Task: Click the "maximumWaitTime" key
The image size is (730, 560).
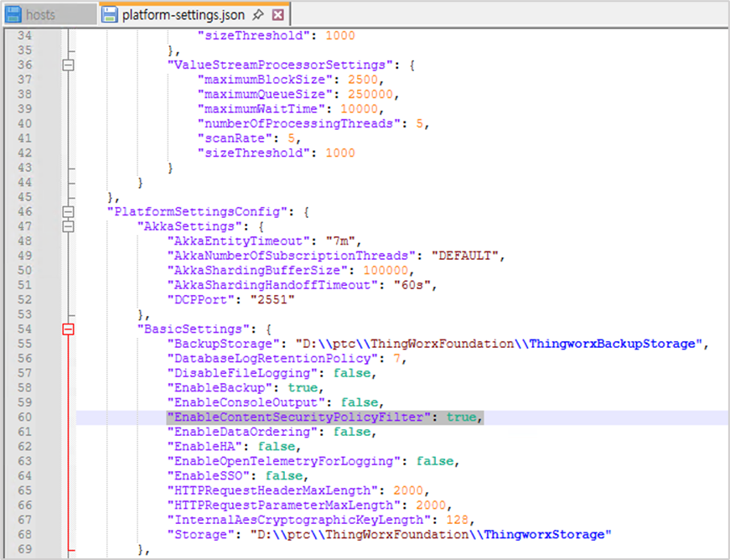Action: pos(261,109)
